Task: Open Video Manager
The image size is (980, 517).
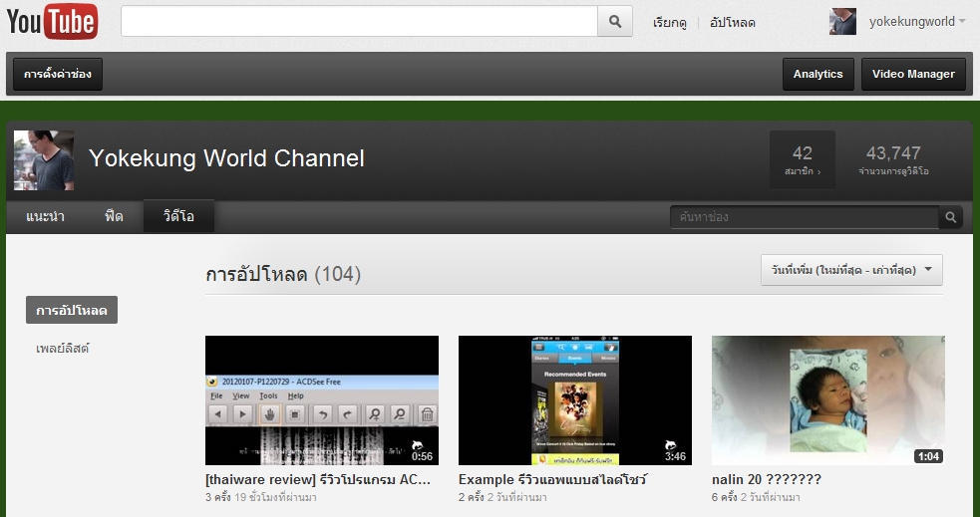Action: tap(912, 74)
